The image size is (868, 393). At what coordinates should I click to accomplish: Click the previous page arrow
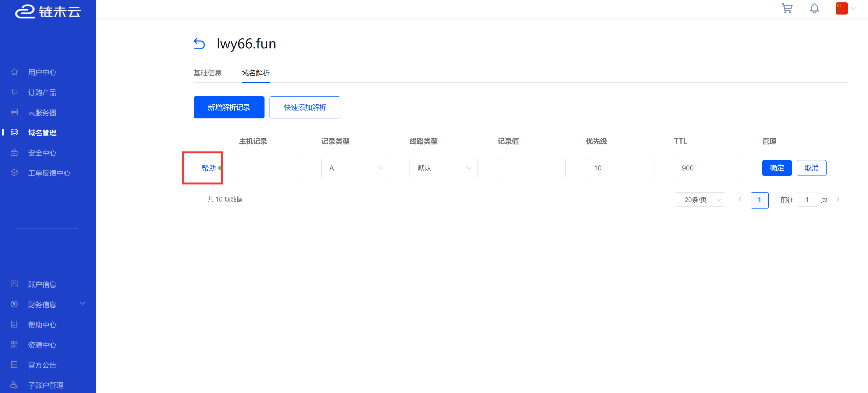740,200
